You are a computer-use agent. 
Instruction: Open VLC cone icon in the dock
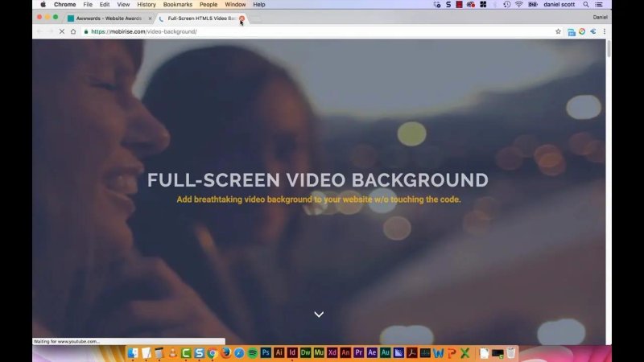pyautogui.click(x=172, y=352)
